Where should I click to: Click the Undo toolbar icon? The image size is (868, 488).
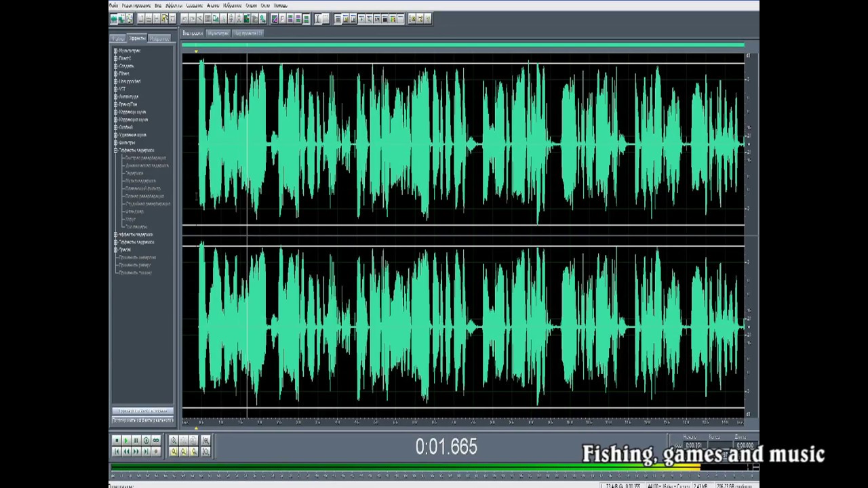[x=184, y=18]
